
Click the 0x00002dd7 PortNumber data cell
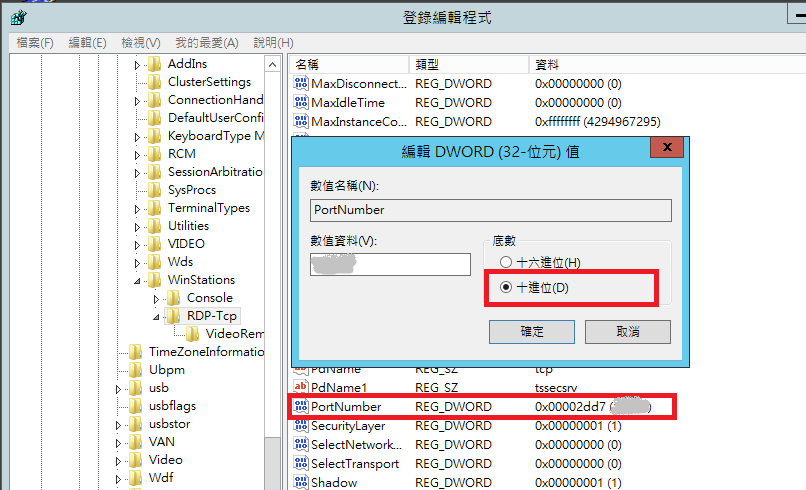(x=593, y=406)
